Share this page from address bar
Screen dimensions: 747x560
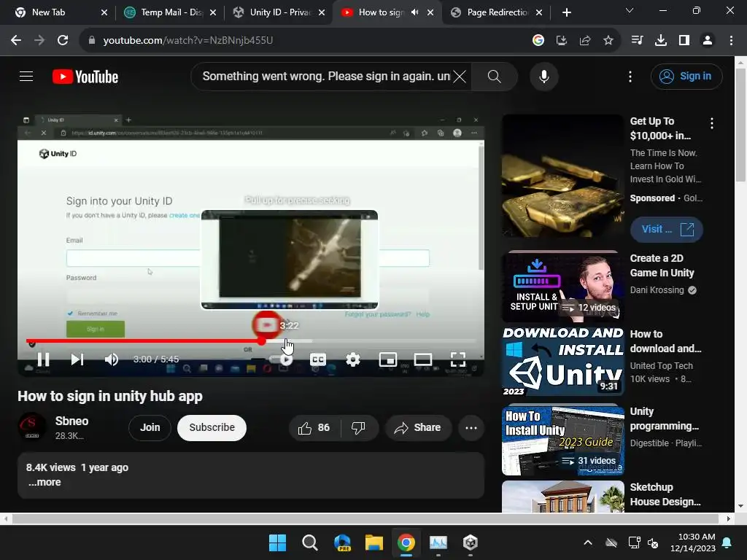[585, 41]
